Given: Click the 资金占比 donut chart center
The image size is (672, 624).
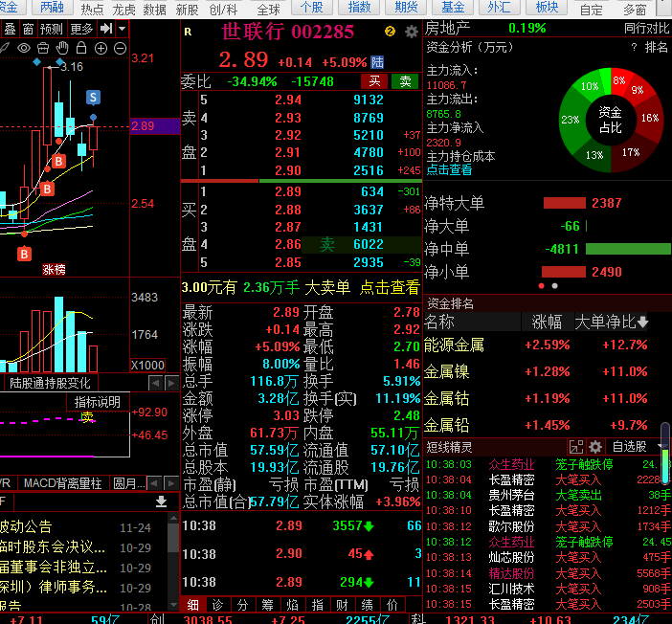Looking at the screenshot, I should 611,120.
